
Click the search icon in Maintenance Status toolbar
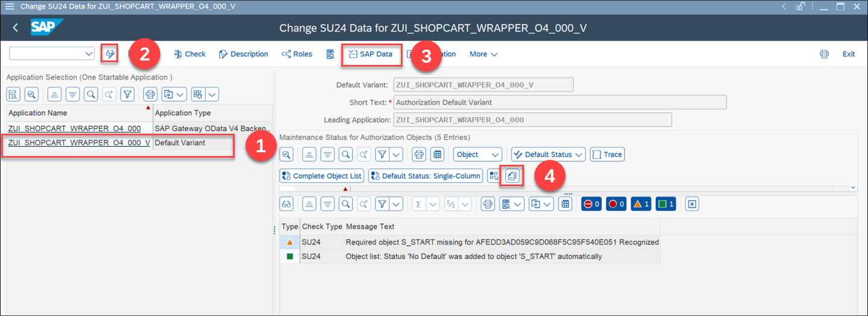[345, 155]
